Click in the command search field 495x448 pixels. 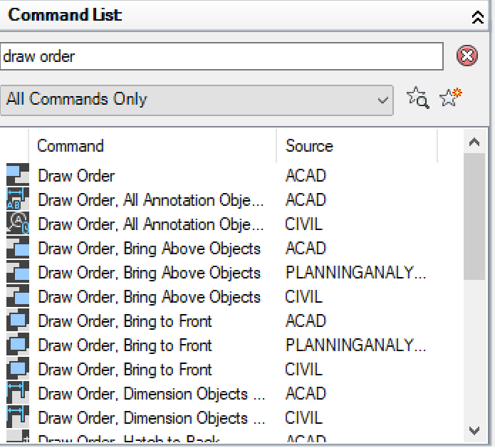coord(221,56)
